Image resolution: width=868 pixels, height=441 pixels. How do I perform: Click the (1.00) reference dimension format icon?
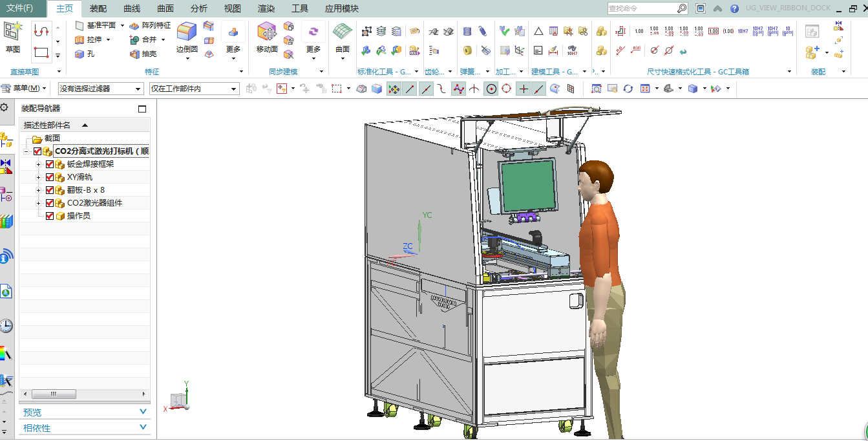728,31
